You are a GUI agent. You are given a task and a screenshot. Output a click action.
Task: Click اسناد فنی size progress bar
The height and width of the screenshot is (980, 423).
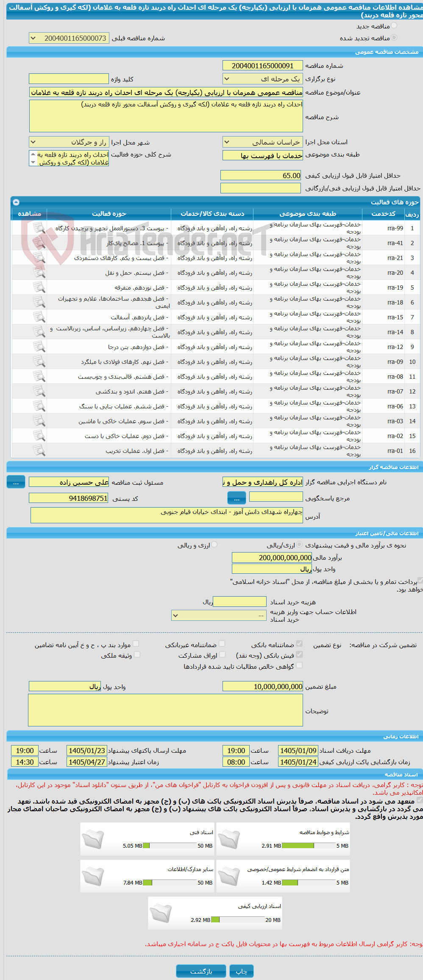pos(170,846)
